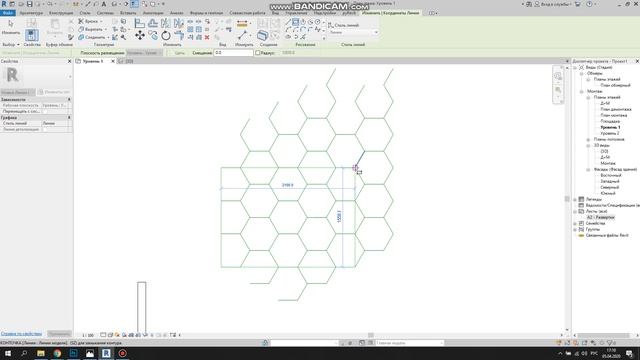Screen dimensions: 640x360
Task: Open the type selector dropdown in Properties
Action: click(70, 76)
